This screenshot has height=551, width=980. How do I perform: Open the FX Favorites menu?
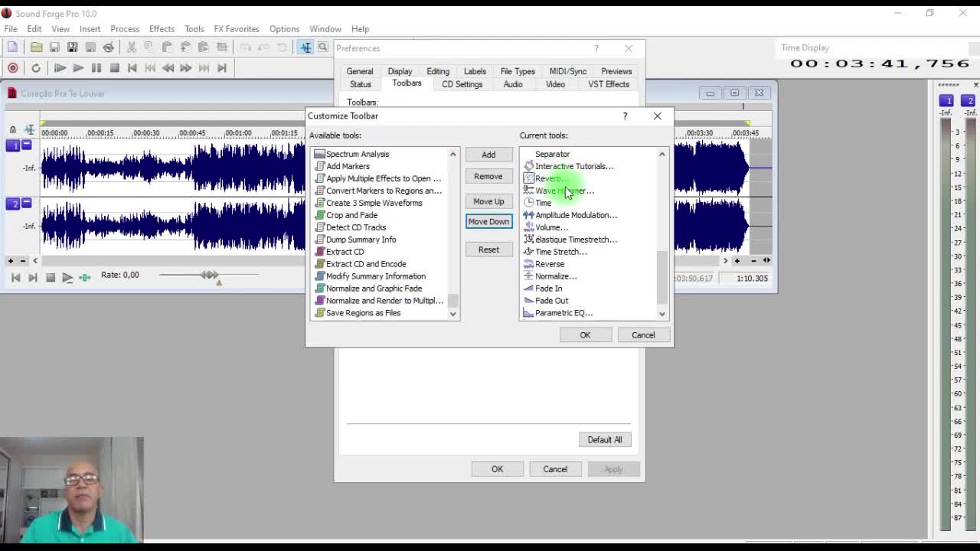[237, 29]
